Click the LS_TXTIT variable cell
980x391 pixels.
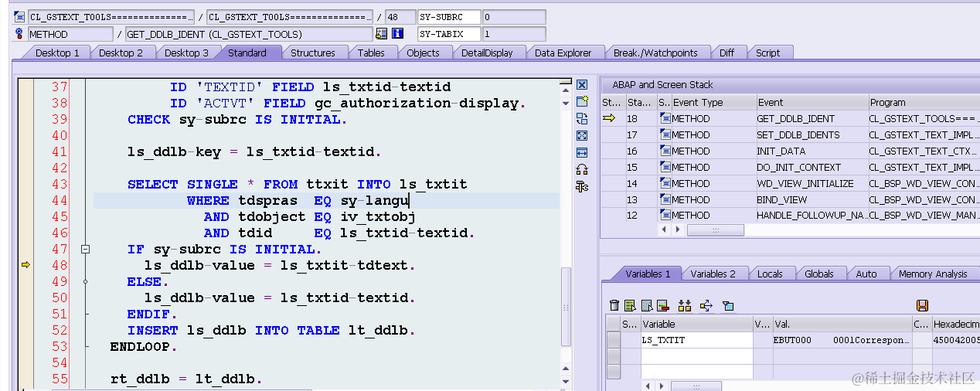pos(696,340)
